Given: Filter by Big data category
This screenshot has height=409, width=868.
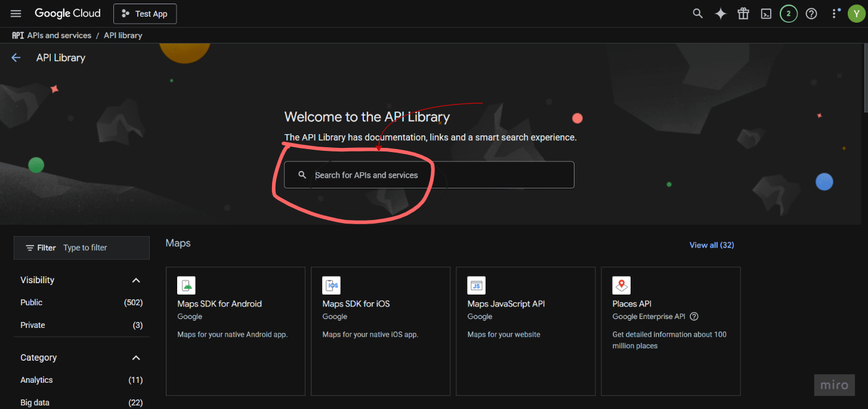Looking at the screenshot, I should 35,402.
